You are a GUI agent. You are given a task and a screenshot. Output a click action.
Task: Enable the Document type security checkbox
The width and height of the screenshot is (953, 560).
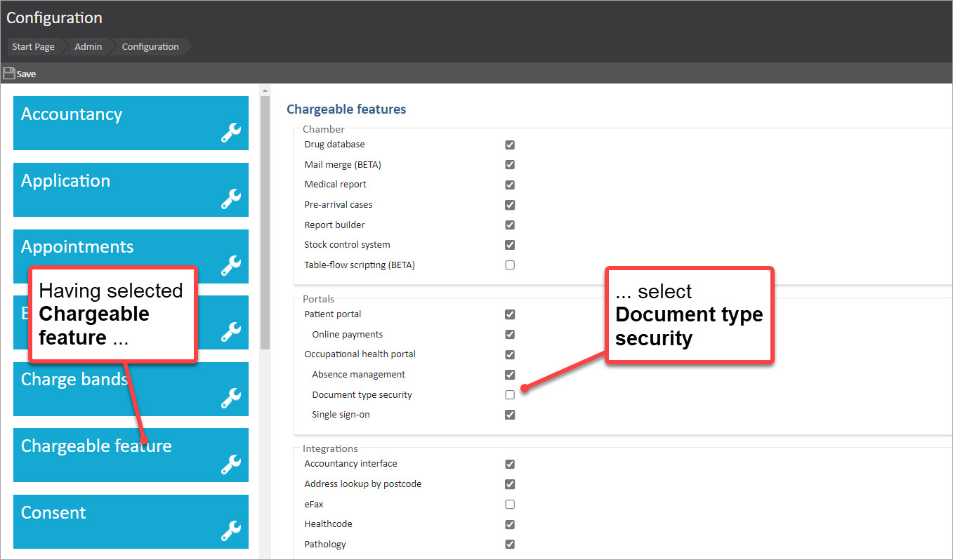pos(510,394)
